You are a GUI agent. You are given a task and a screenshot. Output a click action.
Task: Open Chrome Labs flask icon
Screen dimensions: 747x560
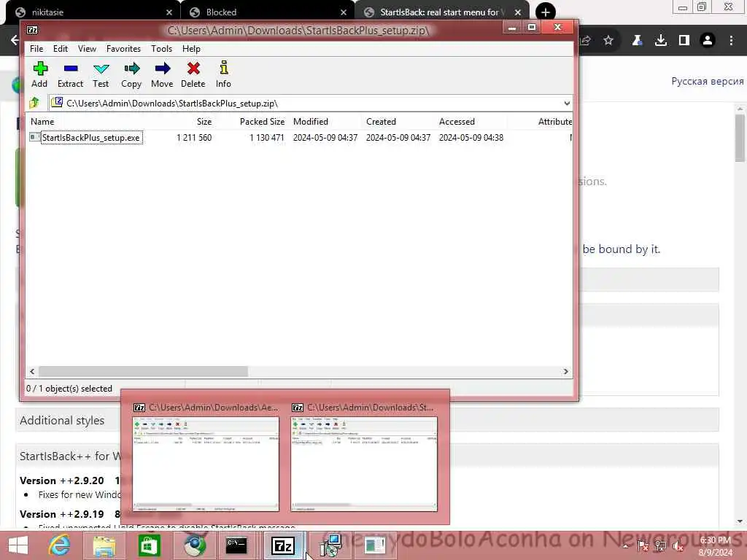637,41
